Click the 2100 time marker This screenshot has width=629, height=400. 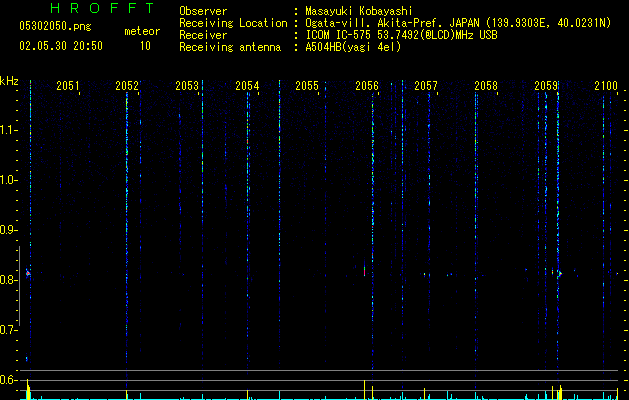pyautogui.click(x=606, y=86)
